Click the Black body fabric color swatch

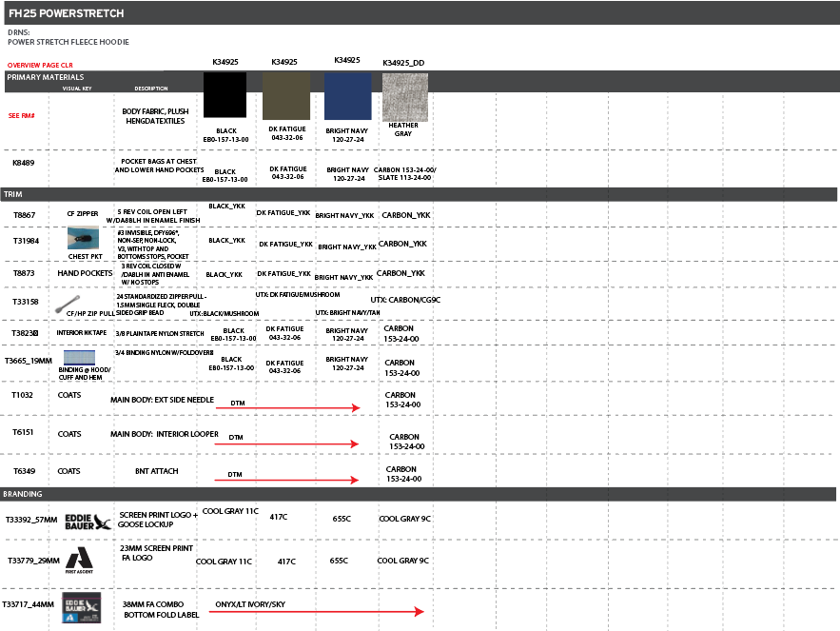pyautogui.click(x=225, y=95)
